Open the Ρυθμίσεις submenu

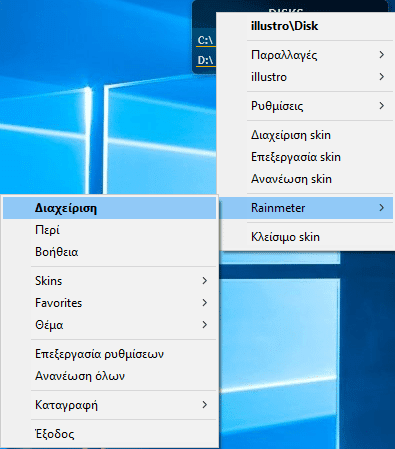click(x=305, y=106)
